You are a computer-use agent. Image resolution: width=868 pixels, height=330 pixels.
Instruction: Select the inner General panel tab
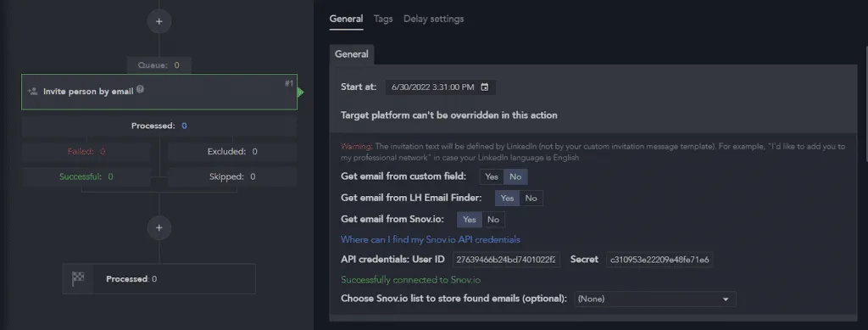point(352,54)
